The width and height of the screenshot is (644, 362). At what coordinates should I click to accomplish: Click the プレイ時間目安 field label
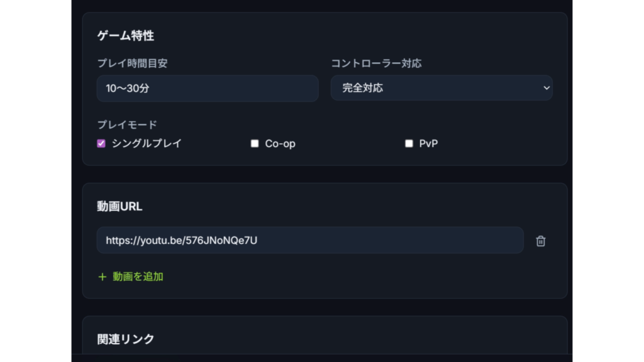[132, 63]
